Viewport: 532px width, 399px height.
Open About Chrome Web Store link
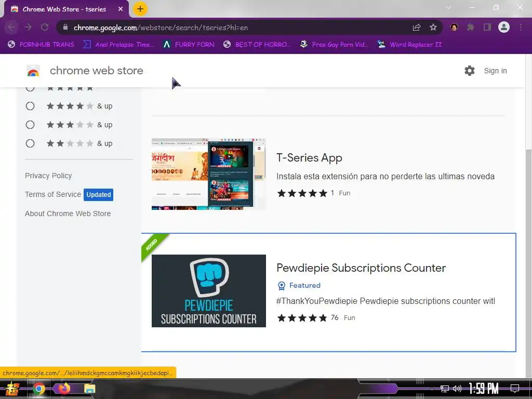[68, 214]
